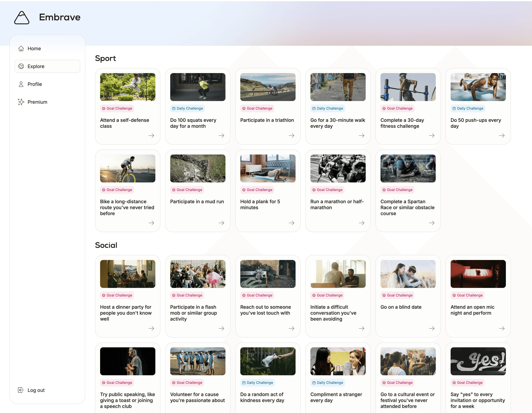
Task: Click arrow on self-defense class card
Action: click(151, 135)
